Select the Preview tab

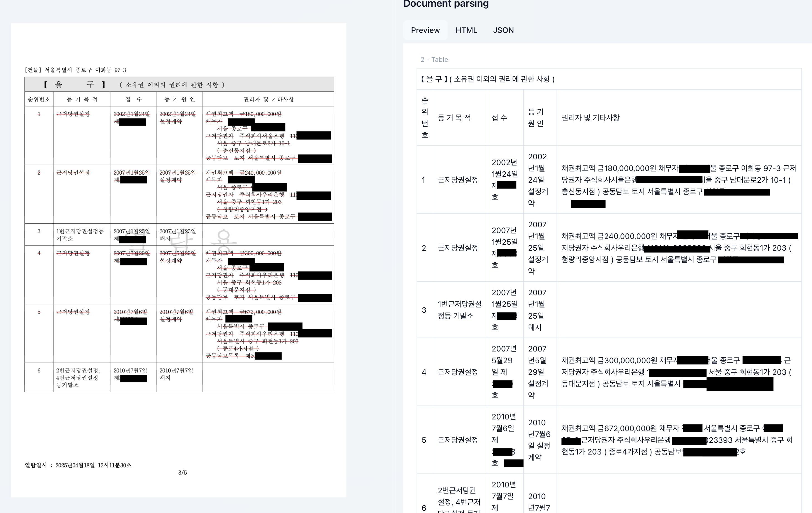[425, 30]
